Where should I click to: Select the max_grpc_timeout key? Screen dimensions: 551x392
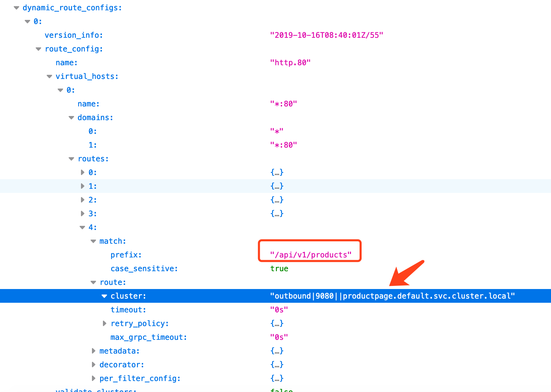pos(149,337)
